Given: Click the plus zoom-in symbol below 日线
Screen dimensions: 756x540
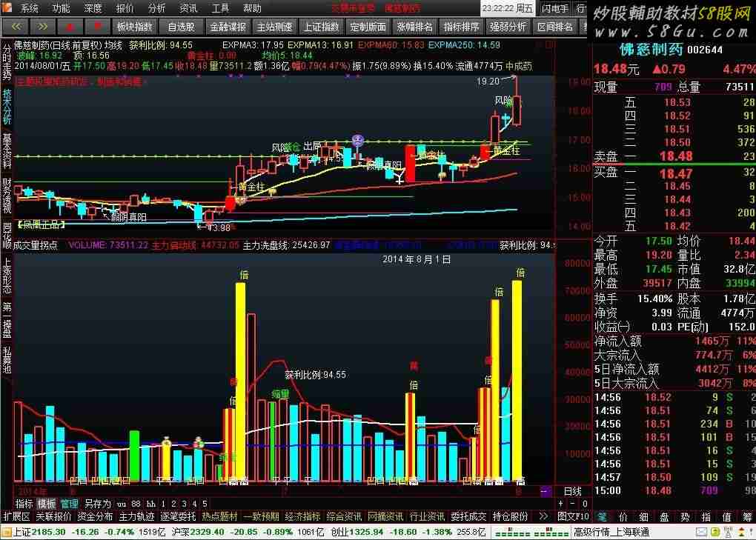Looking at the screenshot, I should [561, 504].
